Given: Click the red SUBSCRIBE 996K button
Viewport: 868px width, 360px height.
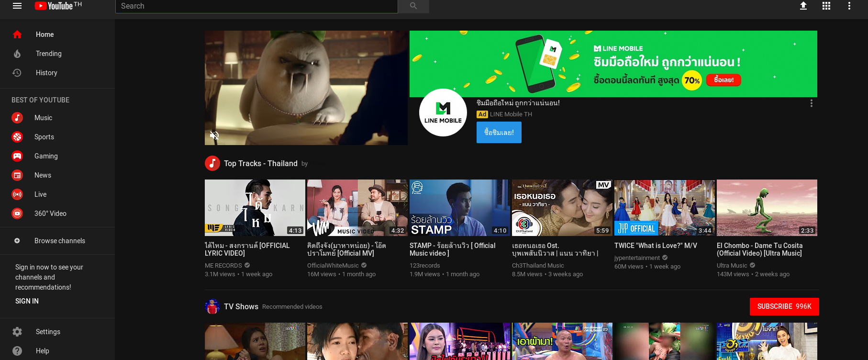Looking at the screenshot, I should pos(784,306).
